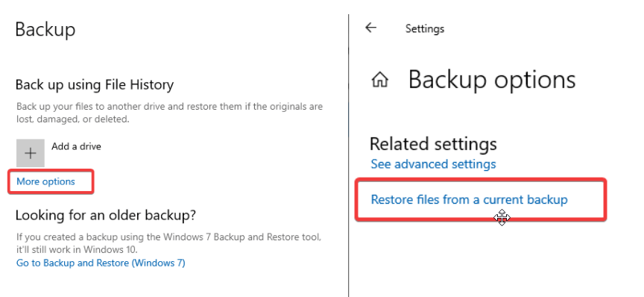Click the lost, damaged, or deleted text line

[x=73, y=119]
